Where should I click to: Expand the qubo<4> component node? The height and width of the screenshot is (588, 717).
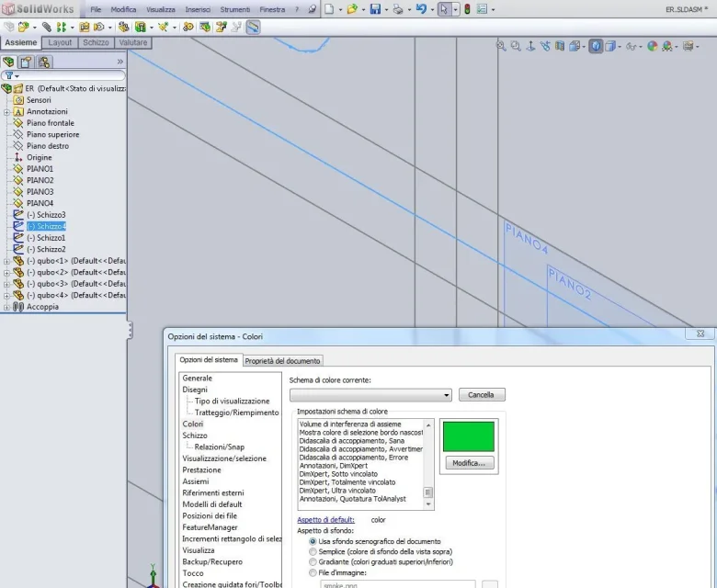6,296
